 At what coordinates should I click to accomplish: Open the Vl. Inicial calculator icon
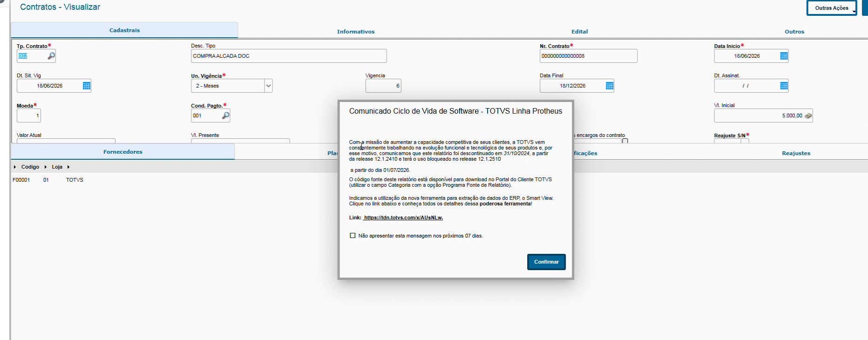click(x=808, y=116)
